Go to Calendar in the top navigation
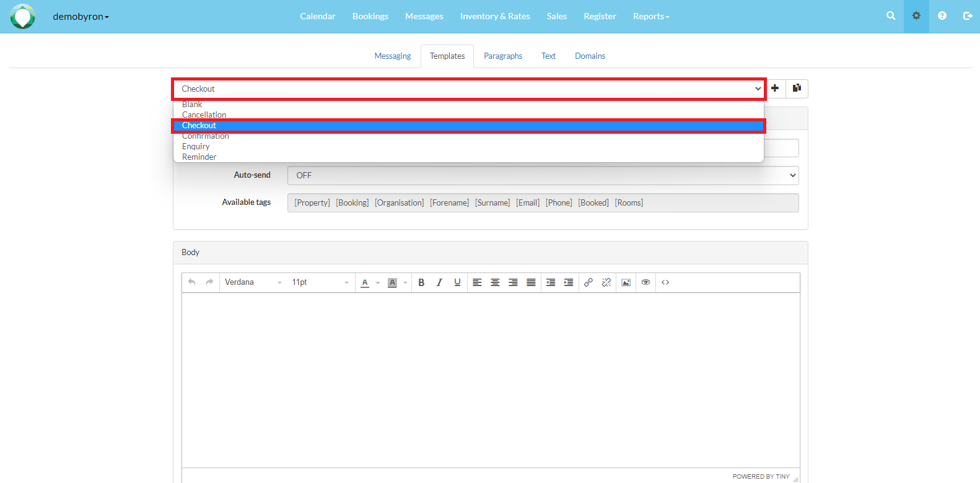This screenshot has height=483, width=980. coord(318,16)
